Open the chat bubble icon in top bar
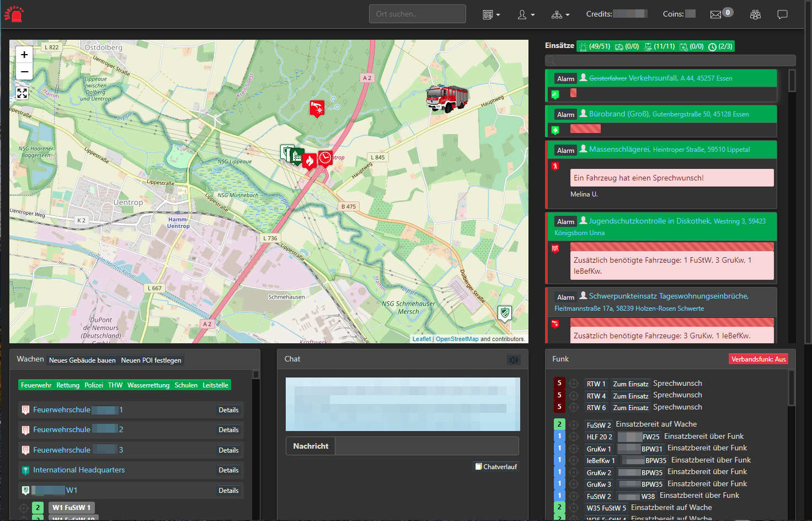Screen dimensions: 812x521 coord(782,14)
